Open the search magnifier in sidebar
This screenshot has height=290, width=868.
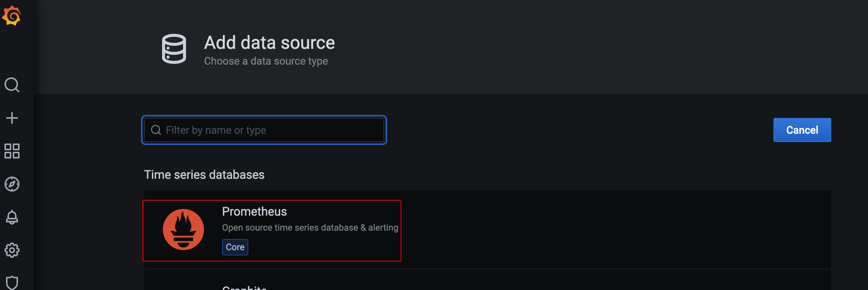[x=12, y=85]
